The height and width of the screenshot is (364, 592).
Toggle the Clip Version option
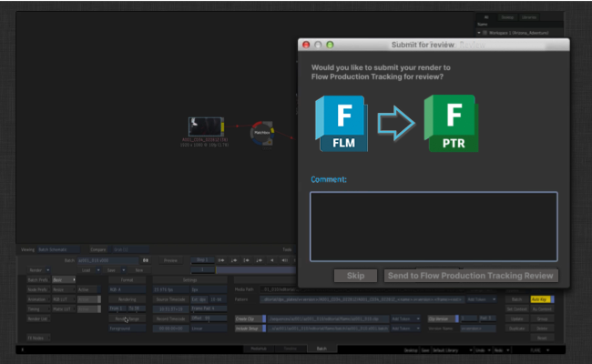pyautogui.click(x=443, y=318)
